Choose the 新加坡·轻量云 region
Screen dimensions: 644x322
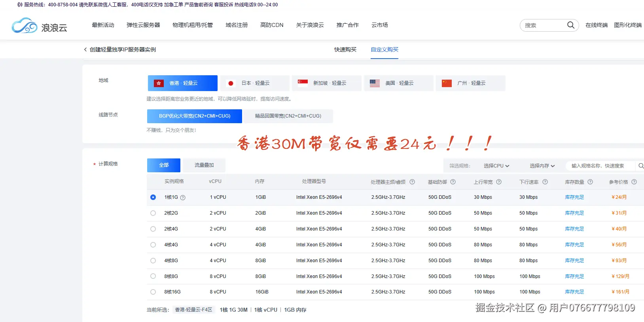(327, 83)
